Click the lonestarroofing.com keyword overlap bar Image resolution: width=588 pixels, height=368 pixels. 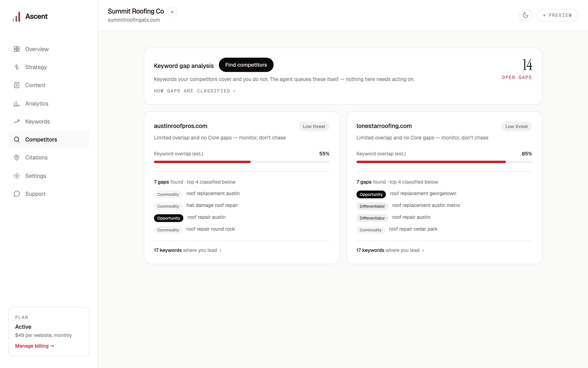click(444, 162)
